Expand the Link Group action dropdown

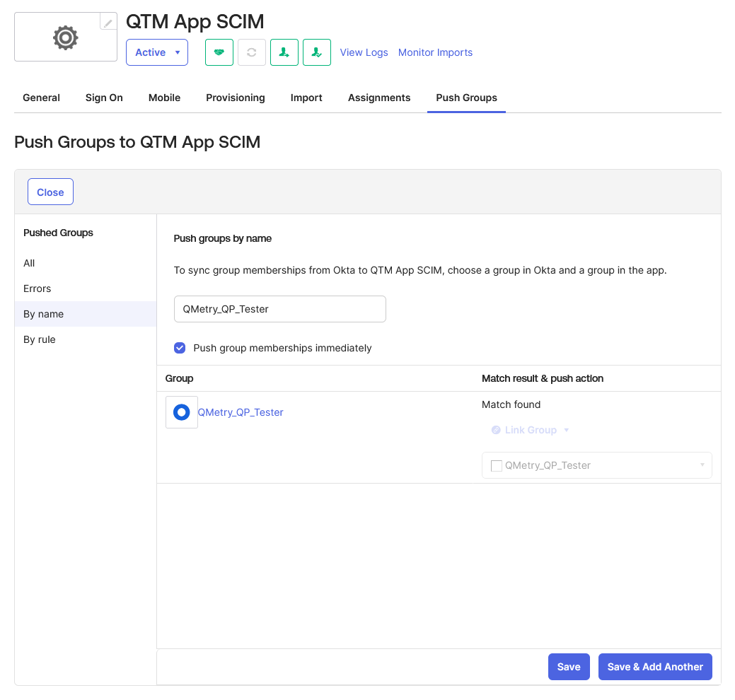pos(566,430)
